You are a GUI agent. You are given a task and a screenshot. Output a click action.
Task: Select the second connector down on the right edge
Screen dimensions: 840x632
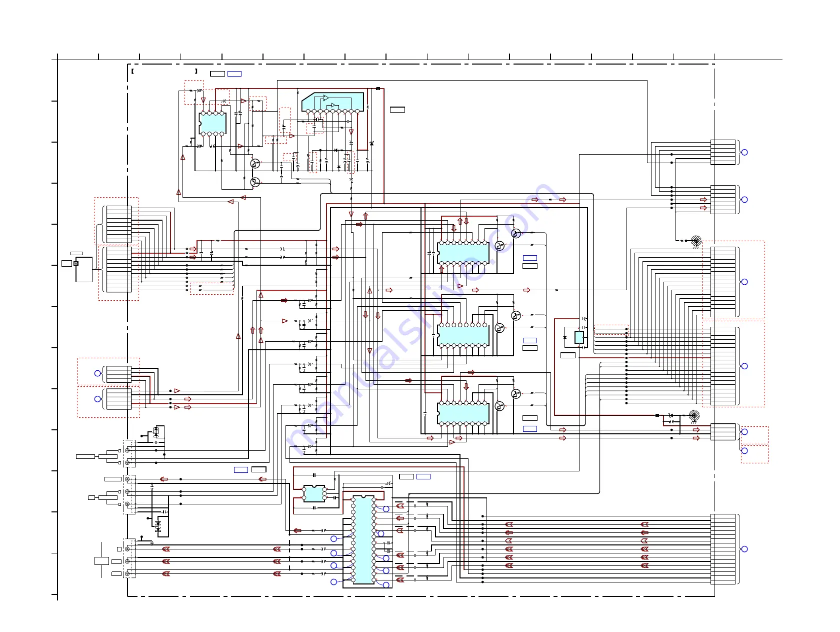723,200
